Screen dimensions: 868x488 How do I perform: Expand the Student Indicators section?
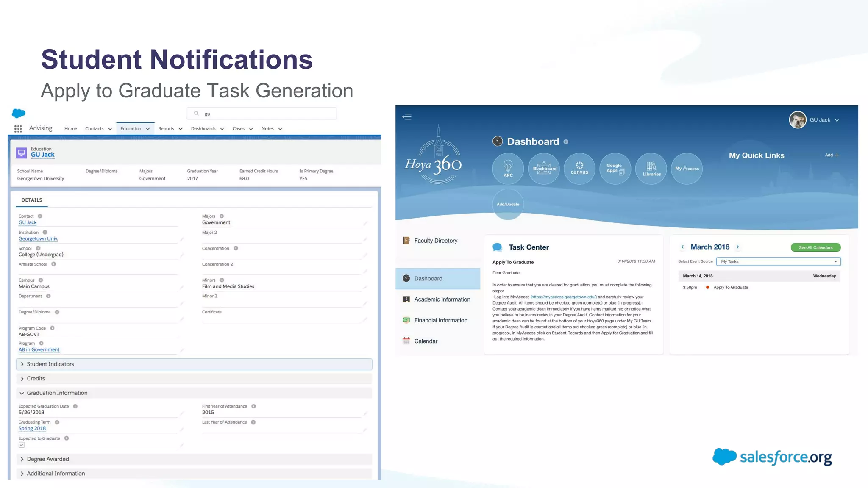[194, 364]
